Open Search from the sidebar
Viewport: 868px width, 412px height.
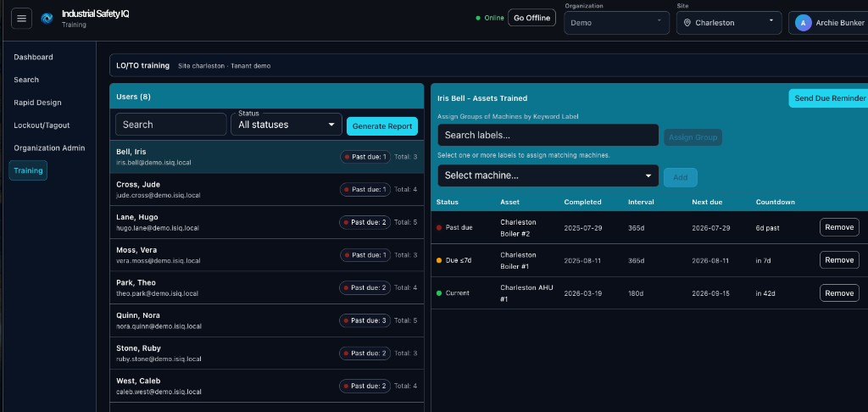coord(26,80)
